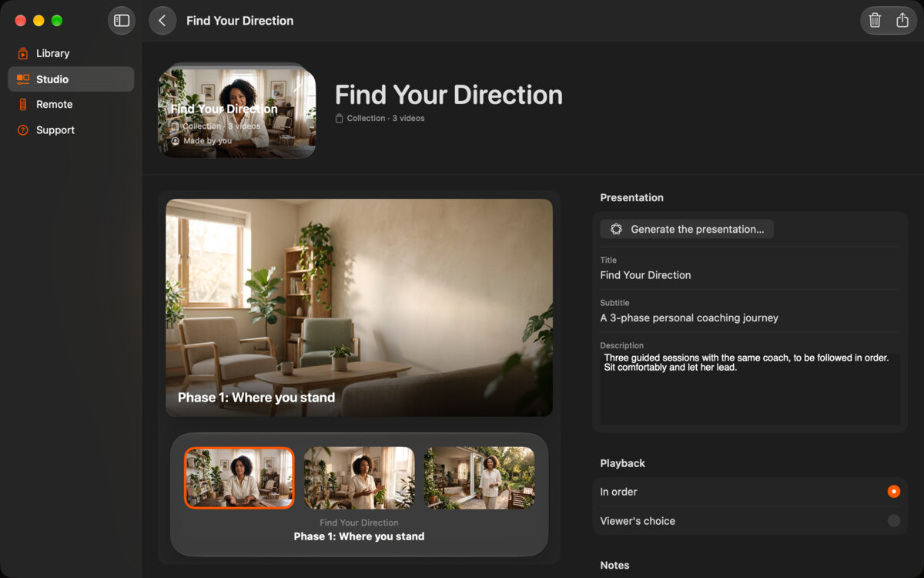Go back with the chevron arrow
This screenshot has height=578, width=924.
(162, 21)
